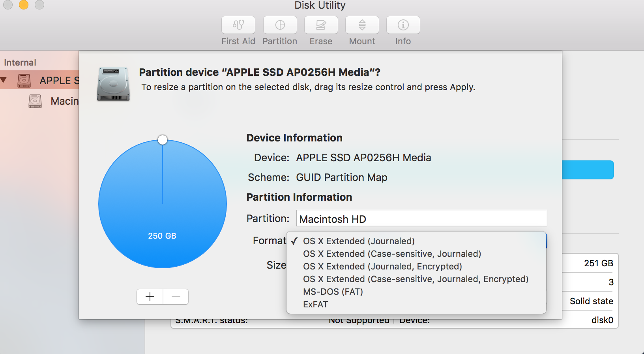Open the Info toolbar icon

point(403,25)
